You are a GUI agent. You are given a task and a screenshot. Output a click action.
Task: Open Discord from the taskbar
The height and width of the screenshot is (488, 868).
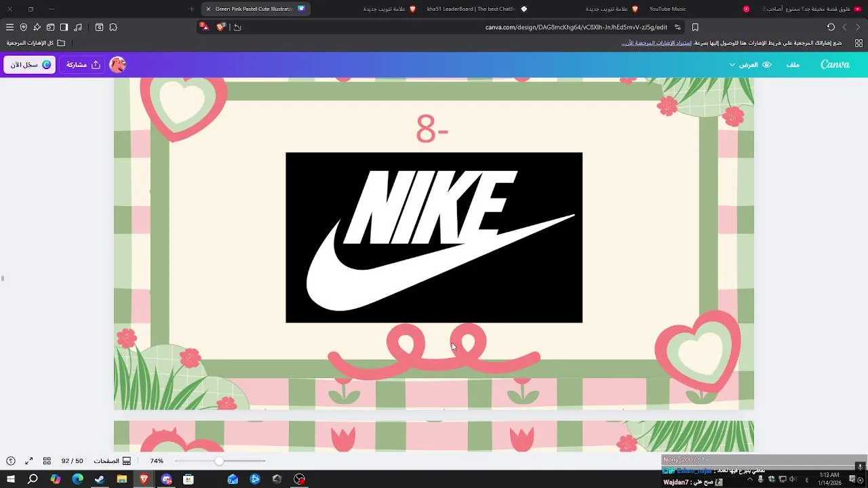[166, 479]
